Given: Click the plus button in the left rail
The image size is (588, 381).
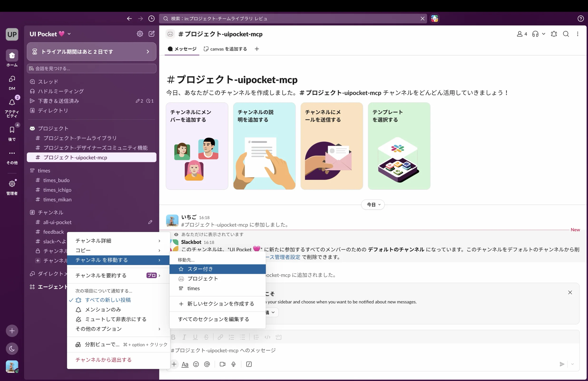Looking at the screenshot, I should click(x=12, y=331).
